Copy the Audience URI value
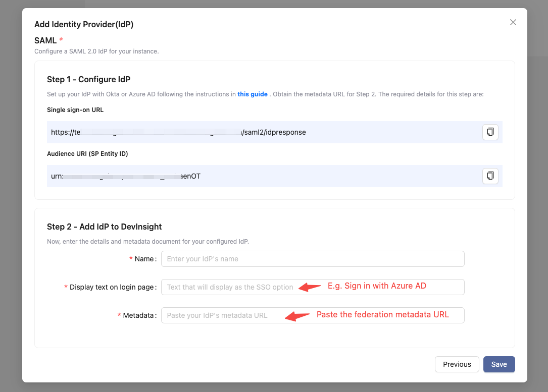Viewport: 548px width, 392px height. 490,176
